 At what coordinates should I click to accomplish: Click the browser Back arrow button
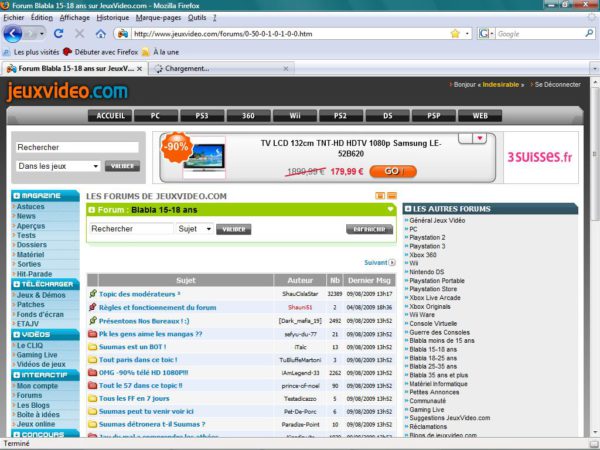pos(13,34)
